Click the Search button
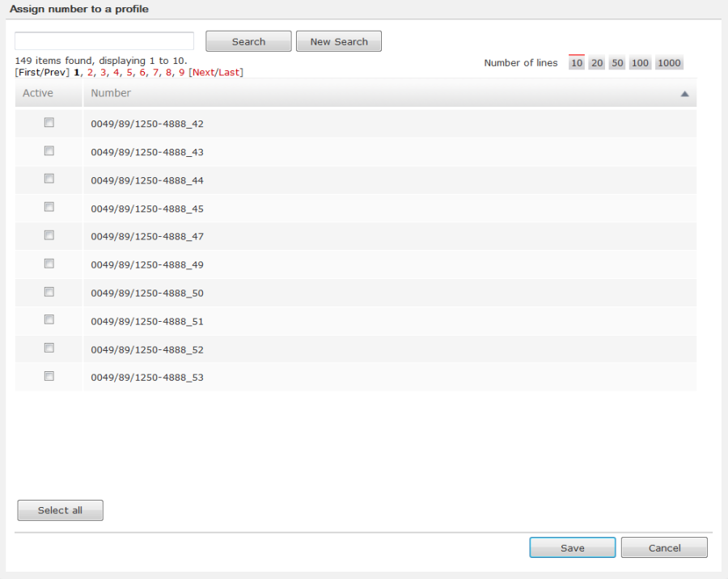This screenshot has width=728, height=579. 248,40
